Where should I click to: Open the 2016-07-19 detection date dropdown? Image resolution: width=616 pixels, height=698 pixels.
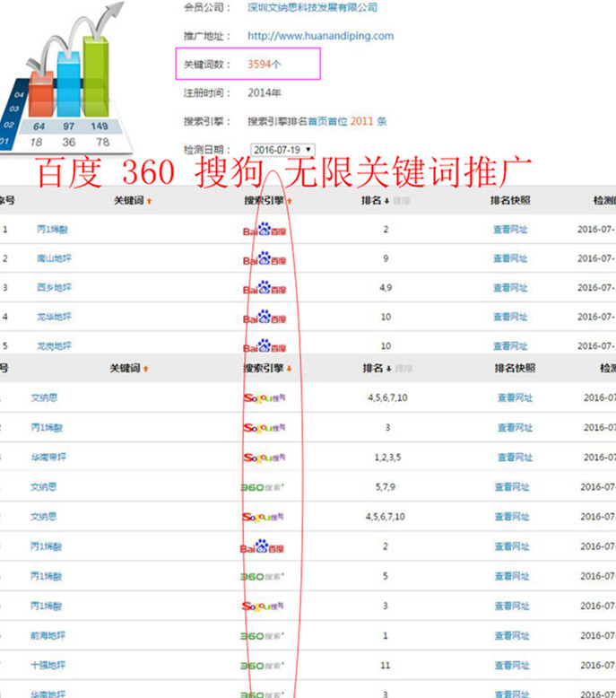coord(282,150)
